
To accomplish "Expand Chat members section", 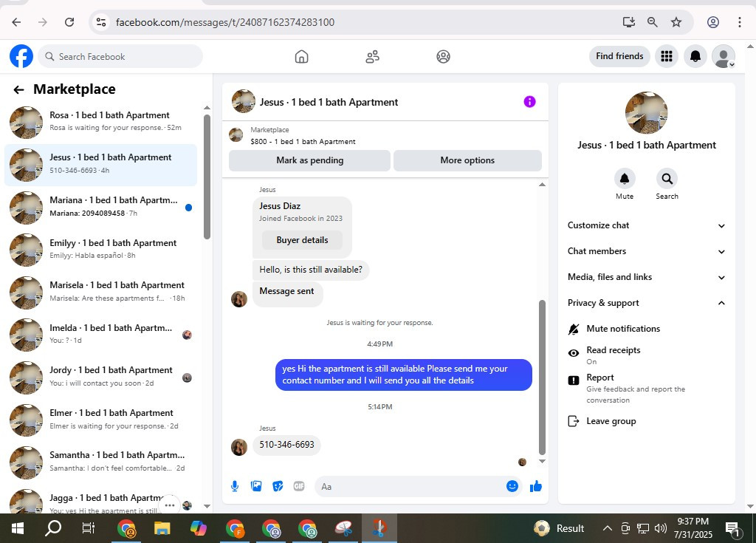I will tap(646, 251).
